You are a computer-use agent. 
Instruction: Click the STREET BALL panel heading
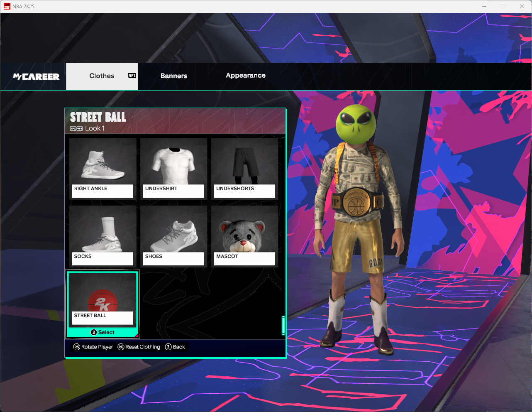[98, 117]
